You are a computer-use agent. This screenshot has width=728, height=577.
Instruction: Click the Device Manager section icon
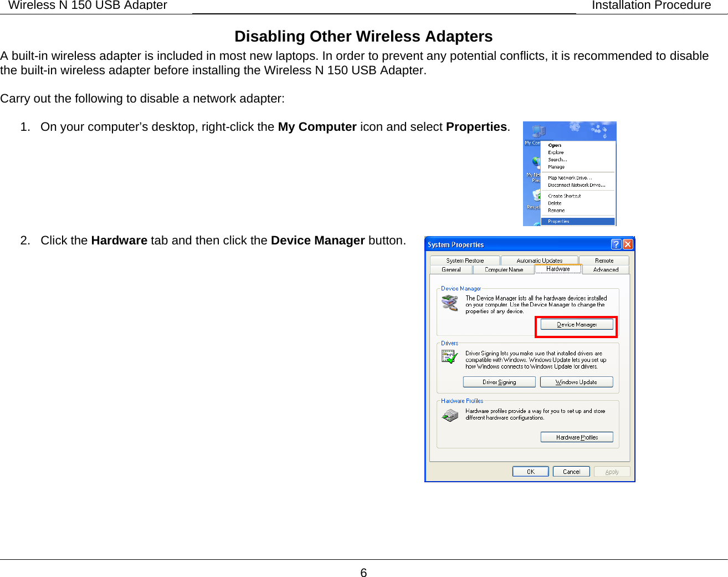450,302
